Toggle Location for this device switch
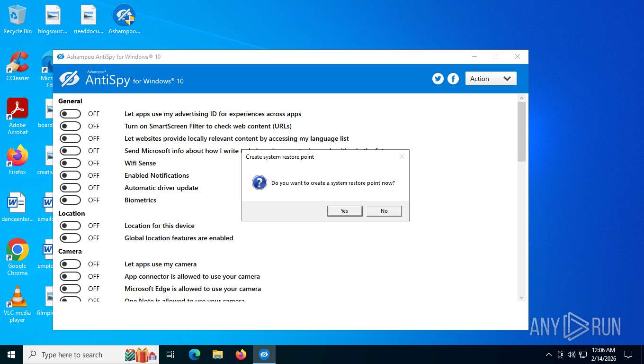Image resolution: width=644 pixels, height=364 pixels. click(x=70, y=226)
